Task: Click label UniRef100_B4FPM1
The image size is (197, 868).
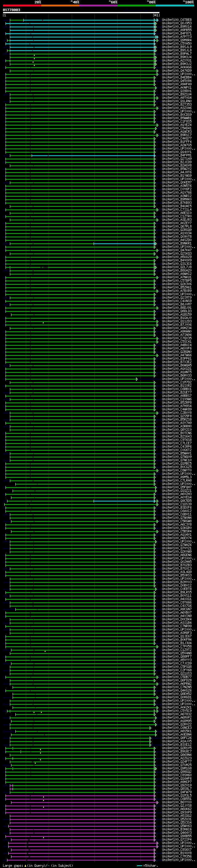Action: click(177, 155)
